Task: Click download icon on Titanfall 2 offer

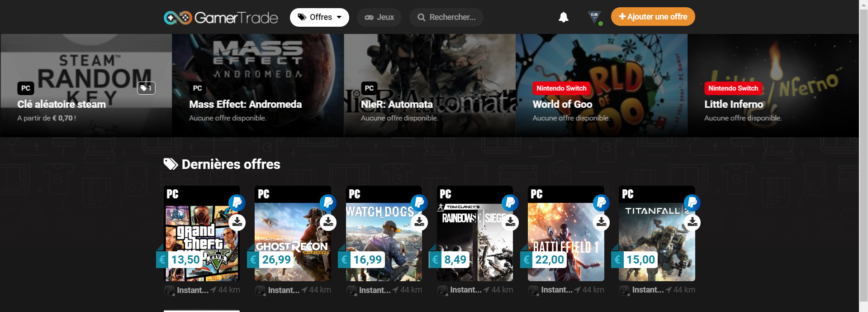Action: click(693, 222)
